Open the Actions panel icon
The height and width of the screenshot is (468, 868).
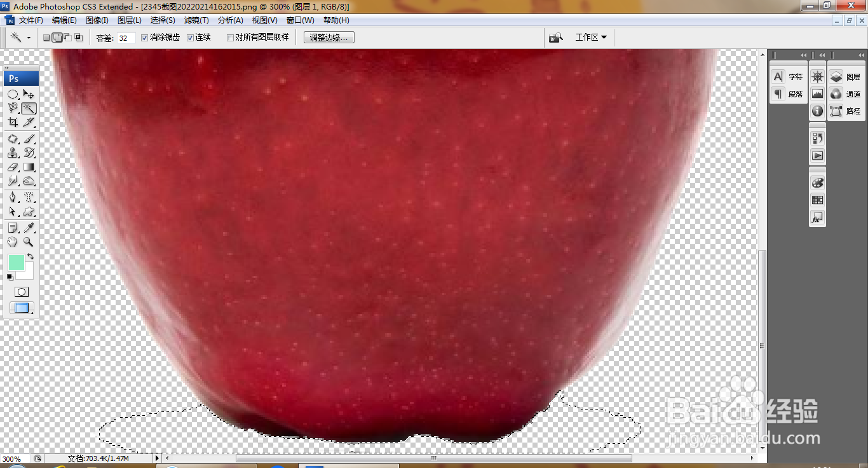[x=818, y=155]
